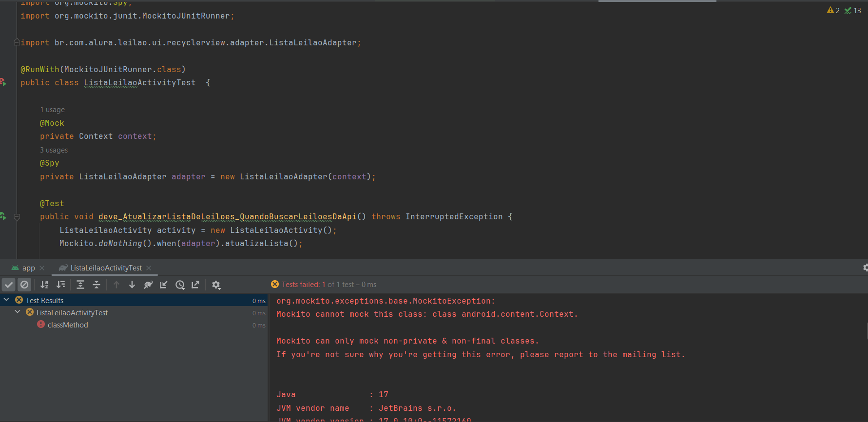This screenshot has width=868, height=422.
Task: Click the 'private Context context' field
Action: click(98, 136)
